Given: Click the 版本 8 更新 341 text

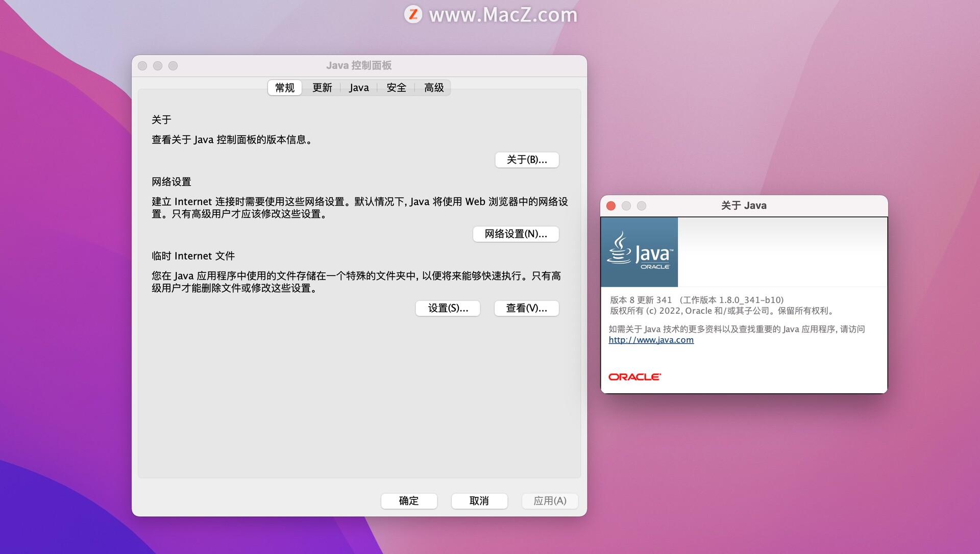Looking at the screenshot, I should (x=641, y=300).
